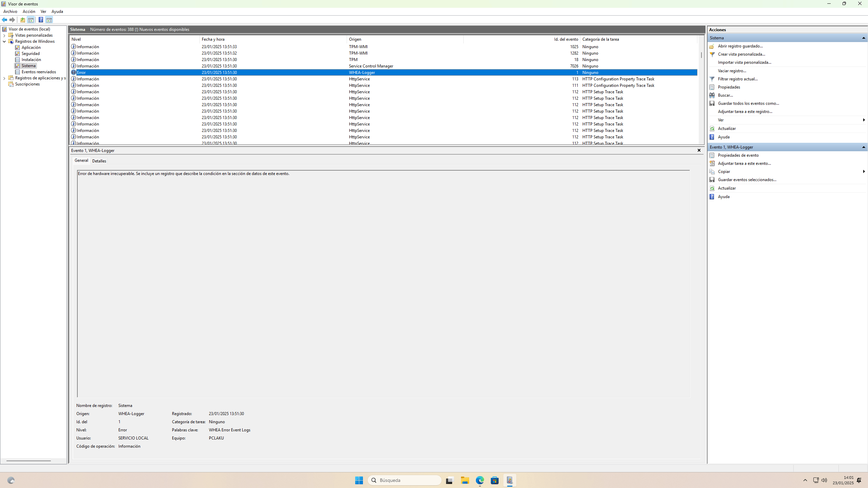The height and width of the screenshot is (488, 868).
Task: Click the toolbar help question-mark icon
Action: point(41,20)
